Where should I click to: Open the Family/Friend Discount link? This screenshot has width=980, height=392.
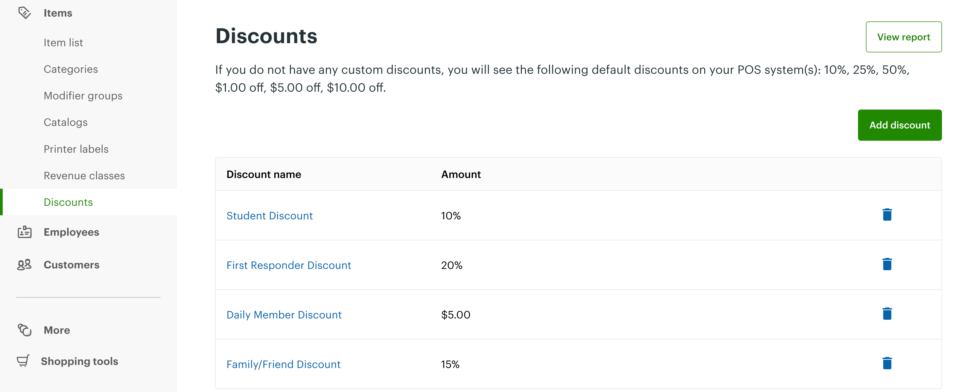pyautogui.click(x=284, y=364)
